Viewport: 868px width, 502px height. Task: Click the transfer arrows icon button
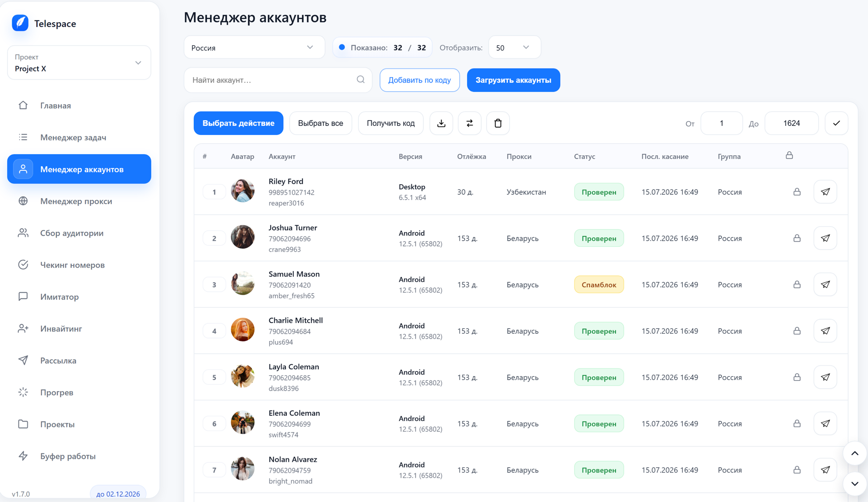pos(470,123)
